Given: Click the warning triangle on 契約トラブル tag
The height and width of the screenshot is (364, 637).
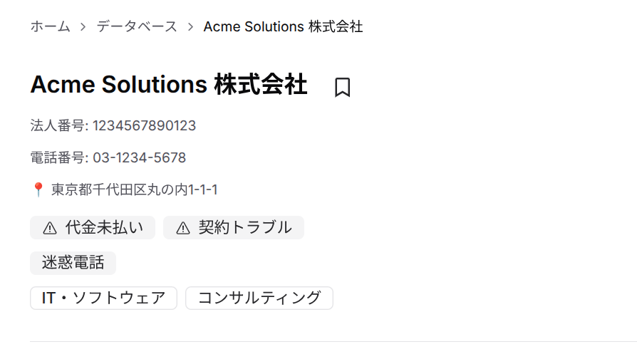Looking at the screenshot, I should [183, 228].
